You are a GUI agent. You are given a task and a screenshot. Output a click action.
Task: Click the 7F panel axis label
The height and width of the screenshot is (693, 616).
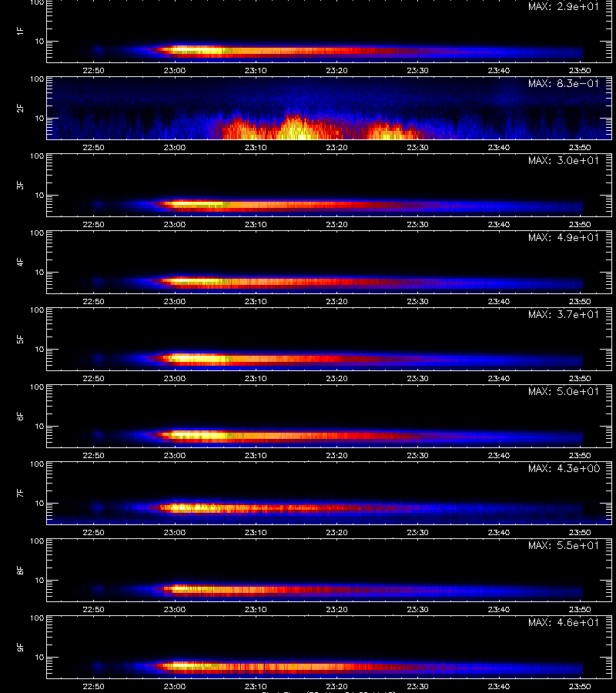[20, 494]
